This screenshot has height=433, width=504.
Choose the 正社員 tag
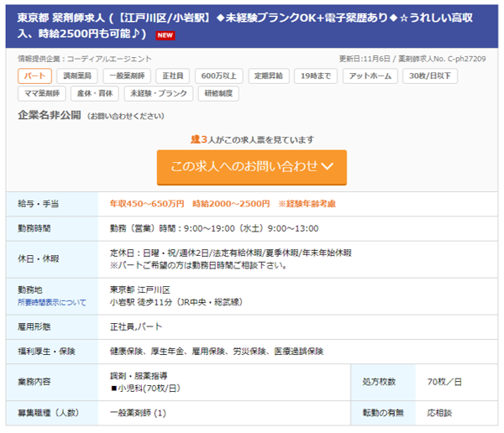tap(173, 76)
